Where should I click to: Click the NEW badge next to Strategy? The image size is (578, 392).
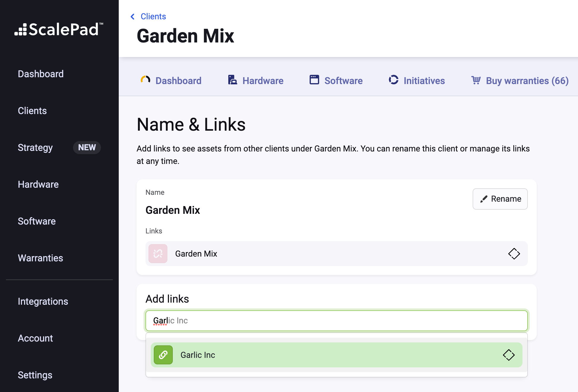[x=87, y=148]
